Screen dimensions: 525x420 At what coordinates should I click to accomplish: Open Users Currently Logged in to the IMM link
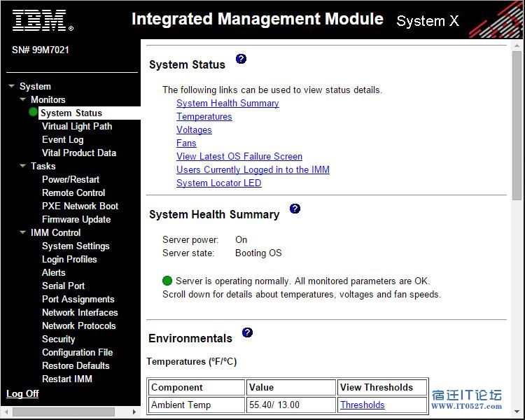pyautogui.click(x=253, y=169)
